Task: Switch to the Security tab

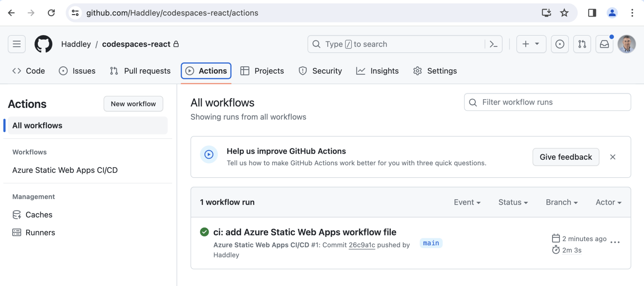Action: tap(320, 71)
